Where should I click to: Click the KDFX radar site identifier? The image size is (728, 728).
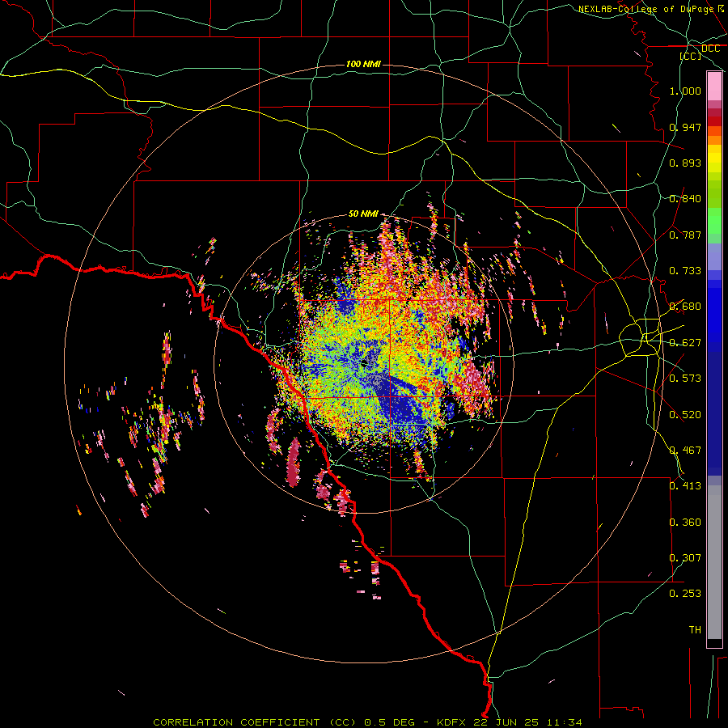[x=453, y=722]
